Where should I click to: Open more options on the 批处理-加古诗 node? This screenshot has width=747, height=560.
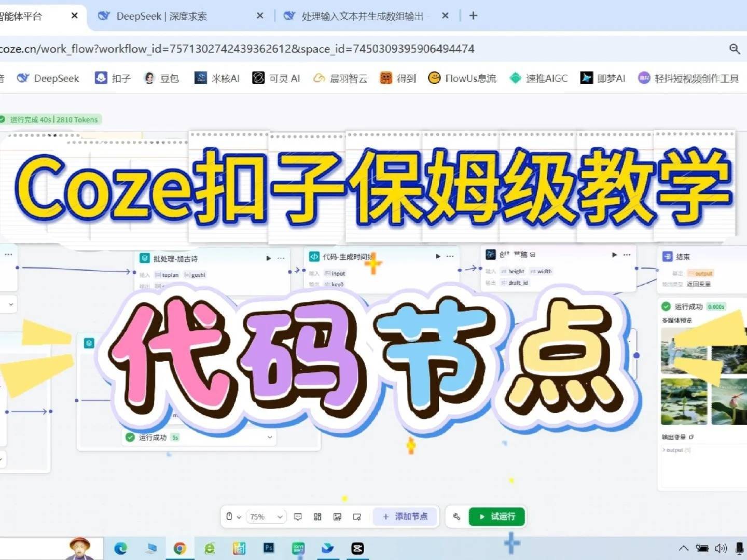[x=281, y=258]
